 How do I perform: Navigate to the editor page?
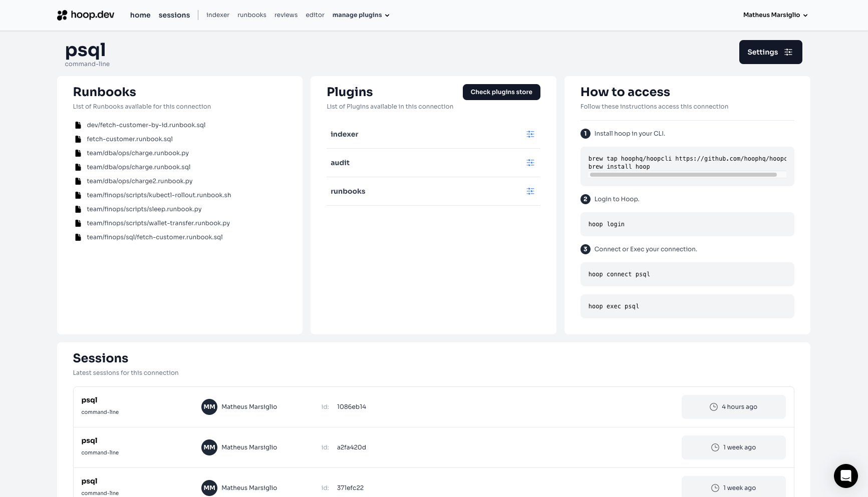(315, 15)
